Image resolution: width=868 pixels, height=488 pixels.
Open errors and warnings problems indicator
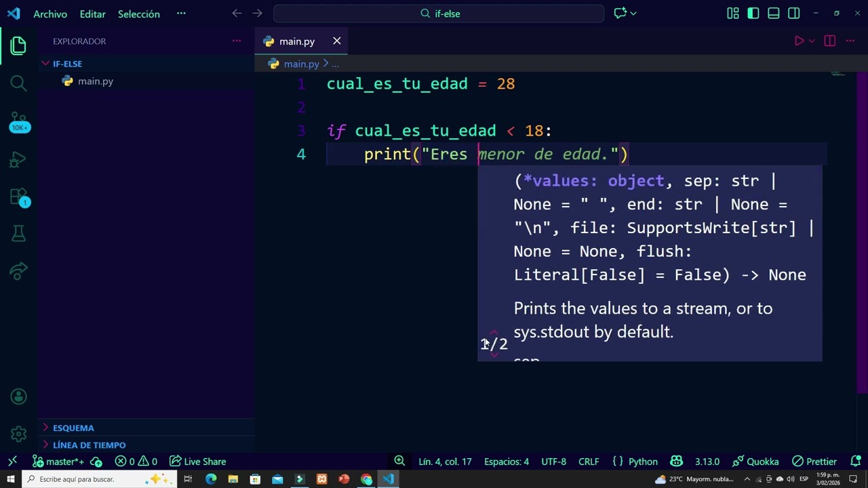tap(136, 462)
